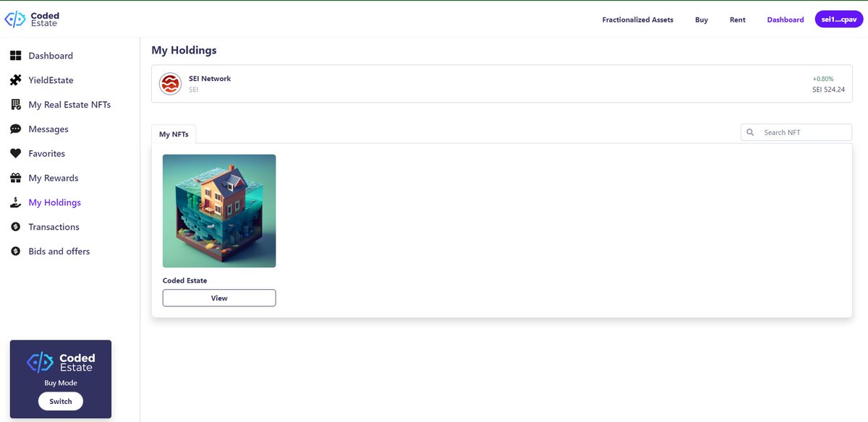Click the SEI Network holding name
Screen dimensions: 868x422
click(210, 79)
